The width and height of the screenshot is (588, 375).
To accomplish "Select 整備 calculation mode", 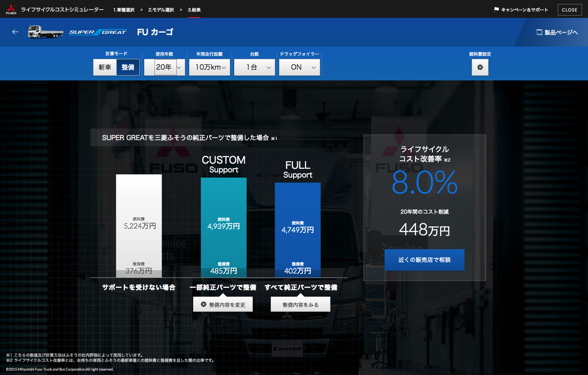I will pyautogui.click(x=128, y=67).
